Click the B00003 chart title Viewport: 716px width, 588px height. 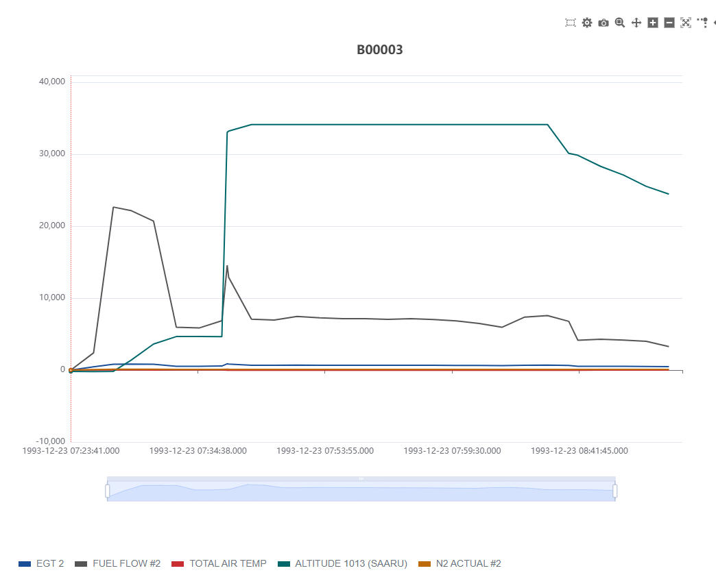379,50
